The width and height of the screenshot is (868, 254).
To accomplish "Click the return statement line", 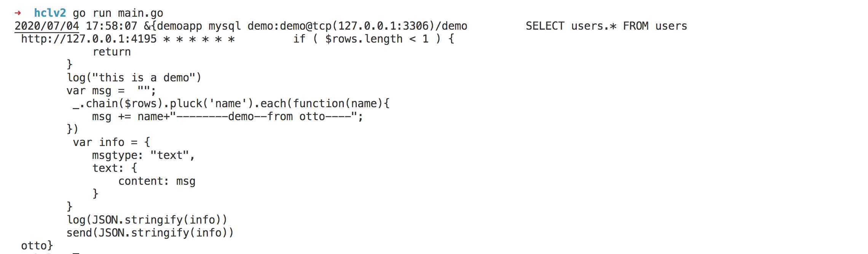I will pos(112,52).
